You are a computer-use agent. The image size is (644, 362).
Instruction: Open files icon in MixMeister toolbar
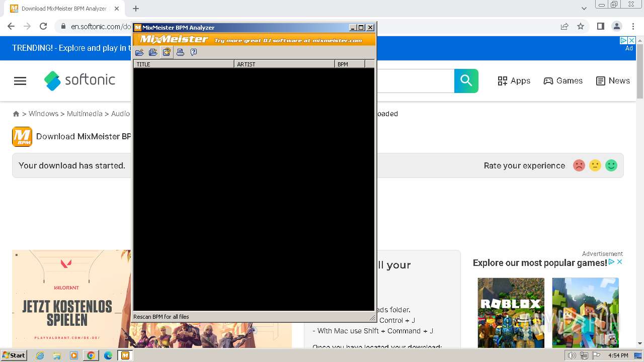point(139,52)
